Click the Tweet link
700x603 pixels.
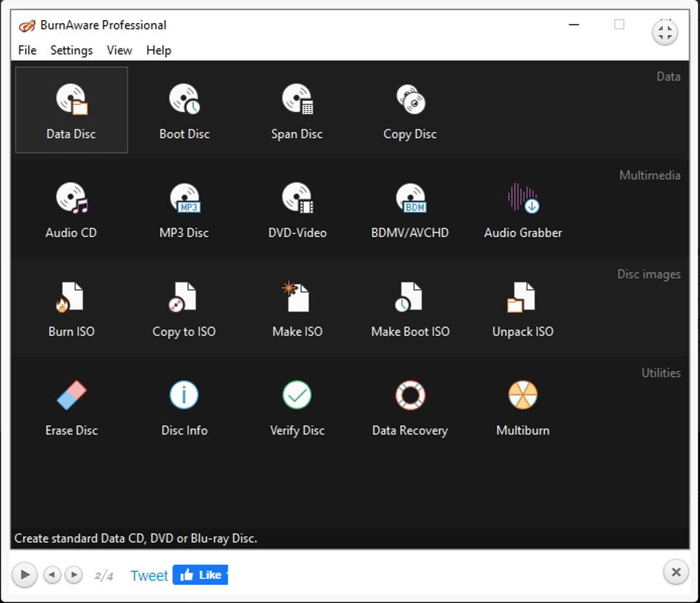(149, 575)
